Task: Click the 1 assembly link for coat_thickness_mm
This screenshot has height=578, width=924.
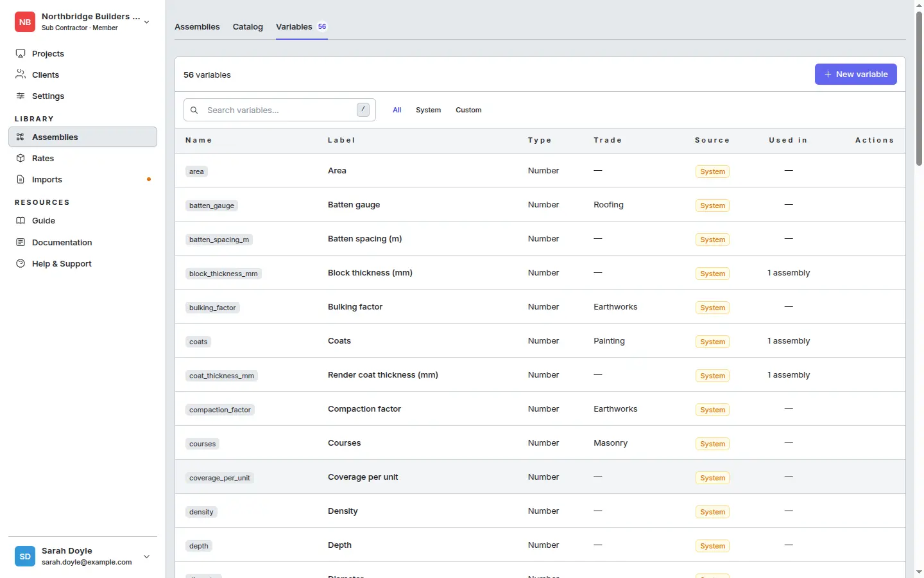Action: click(789, 374)
